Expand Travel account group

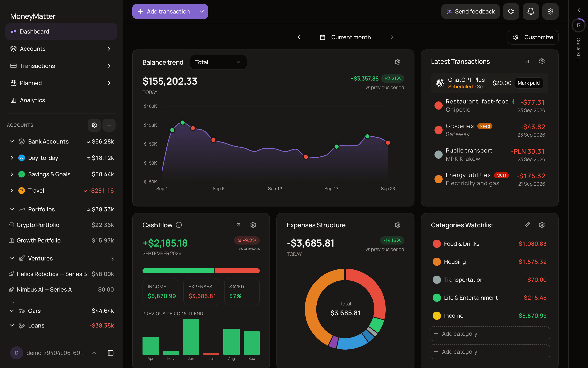coord(12,191)
